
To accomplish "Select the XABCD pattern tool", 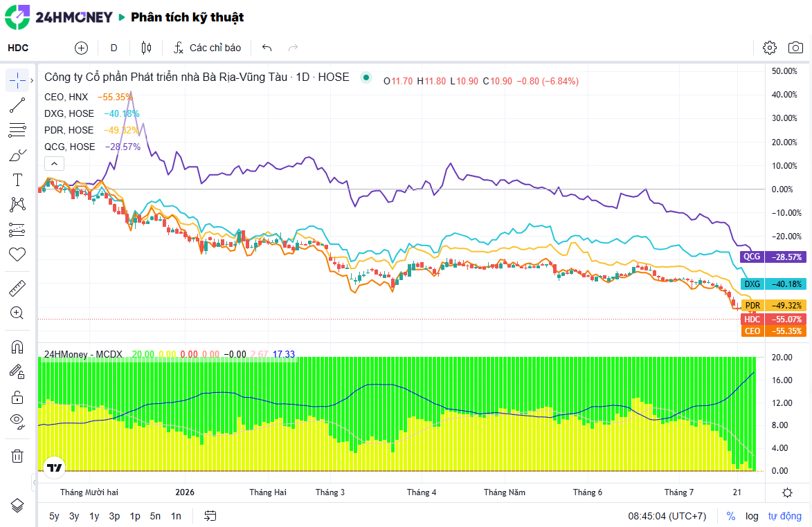I will pyautogui.click(x=17, y=204).
